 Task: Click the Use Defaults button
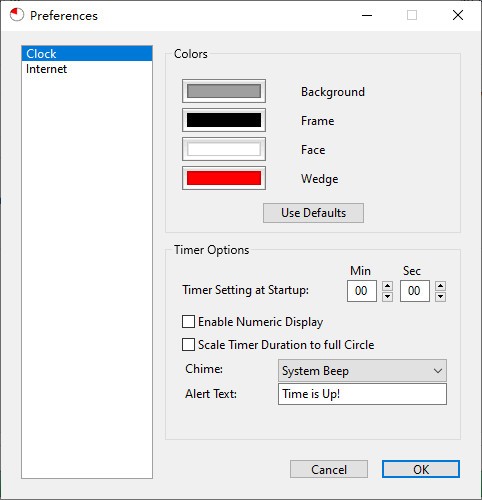coord(313,213)
